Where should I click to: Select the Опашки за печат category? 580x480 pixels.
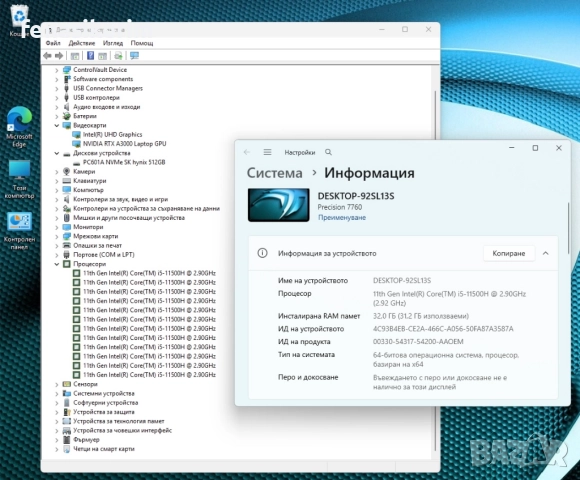coord(97,246)
